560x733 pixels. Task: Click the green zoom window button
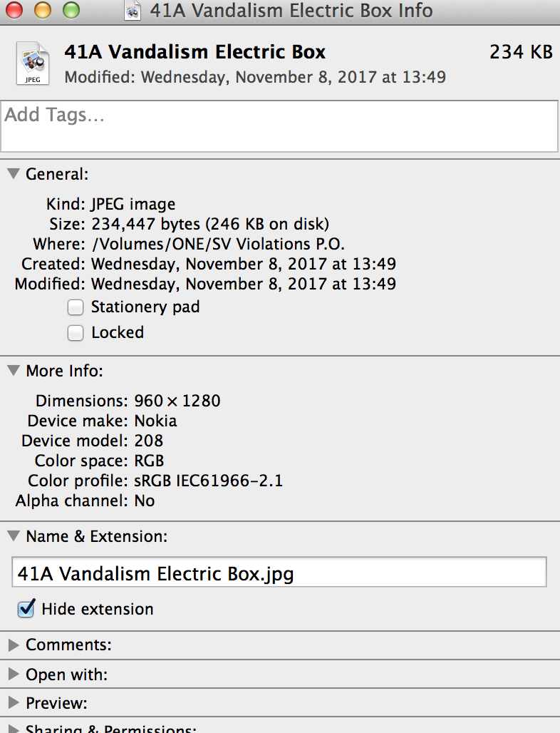tap(71, 10)
